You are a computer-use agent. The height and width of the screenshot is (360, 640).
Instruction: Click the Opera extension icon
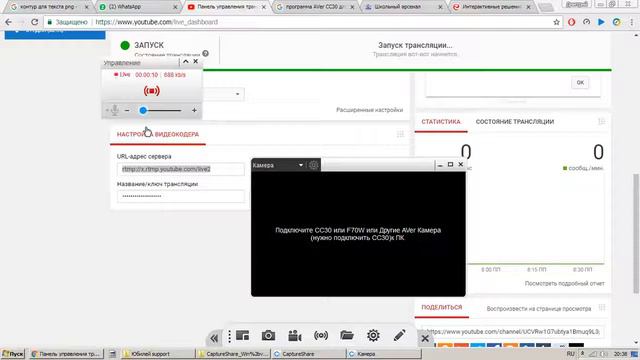tap(571, 22)
